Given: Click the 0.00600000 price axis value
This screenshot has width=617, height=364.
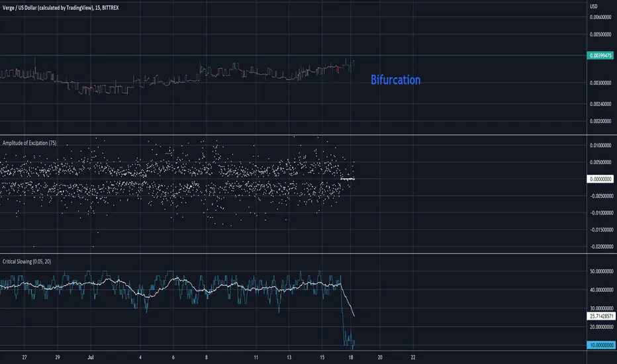Looking at the screenshot, I should [x=600, y=17].
